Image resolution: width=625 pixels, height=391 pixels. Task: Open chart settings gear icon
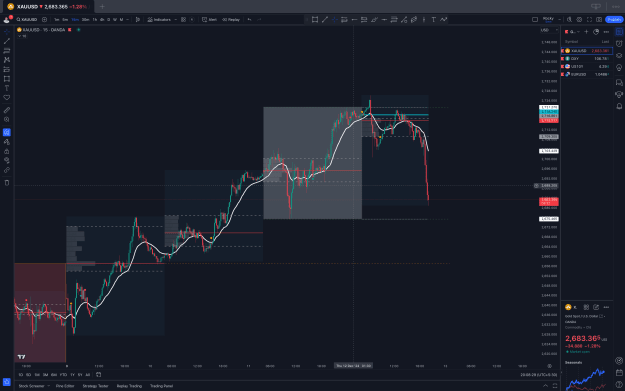click(x=579, y=20)
